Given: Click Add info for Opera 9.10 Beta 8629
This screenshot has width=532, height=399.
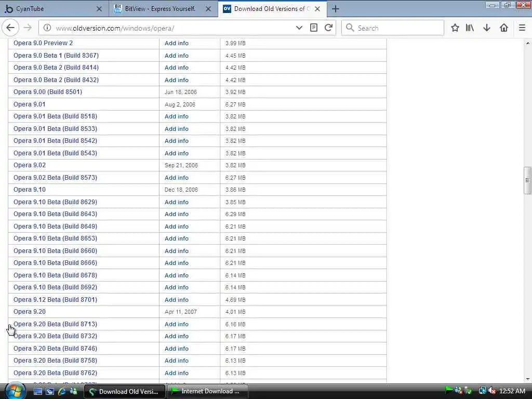Looking at the screenshot, I should (x=177, y=202).
